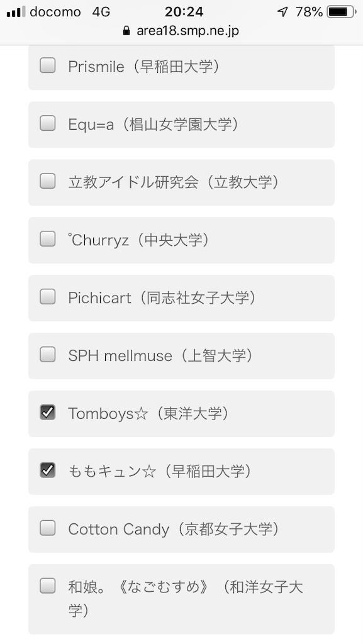Tap the location arrow icon in status bar

click(x=282, y=12)
